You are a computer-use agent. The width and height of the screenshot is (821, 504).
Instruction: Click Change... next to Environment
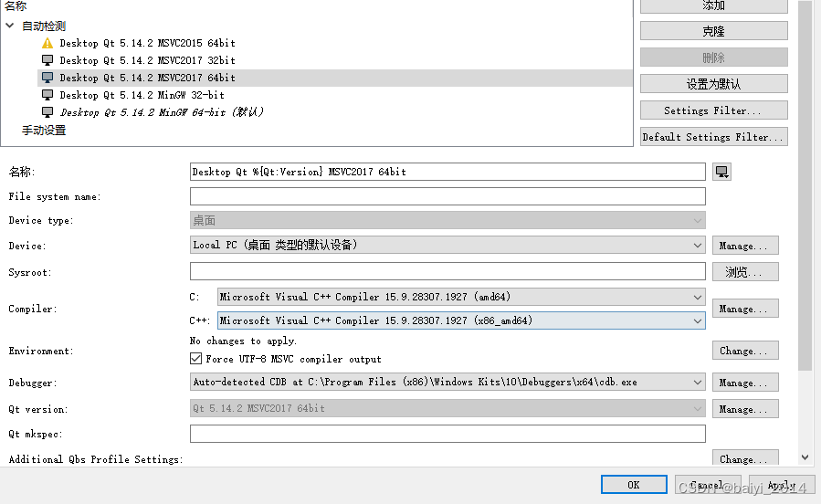coord(745,350)
